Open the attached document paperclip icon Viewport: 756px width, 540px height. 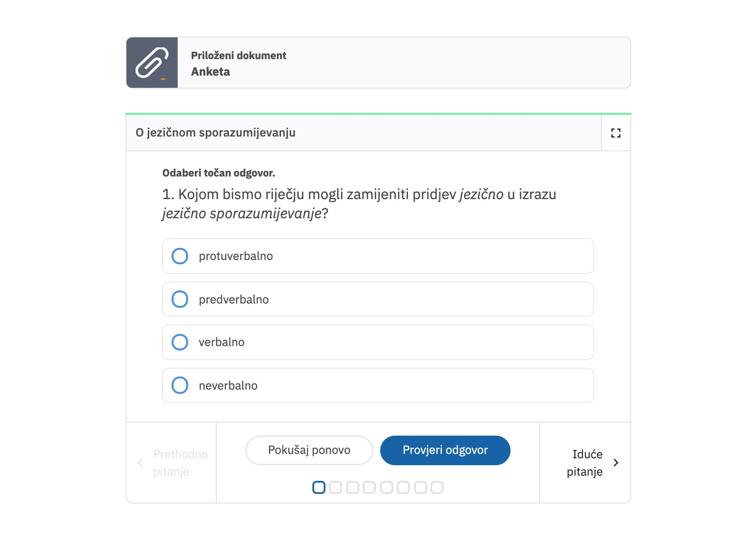pos(152,63)
